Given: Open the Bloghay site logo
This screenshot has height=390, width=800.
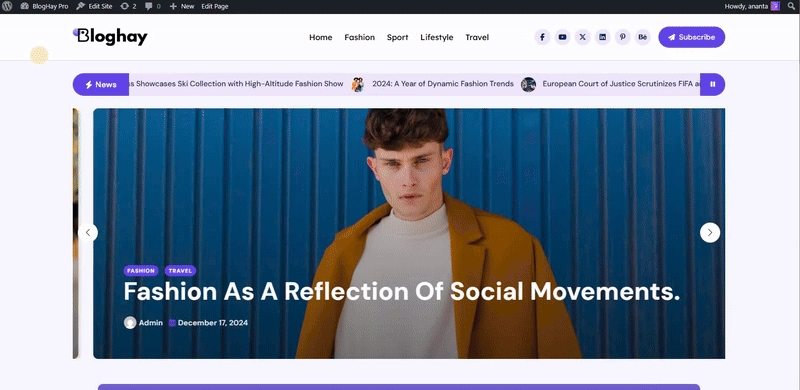Looking at the screenshot, I should point(110,37).
